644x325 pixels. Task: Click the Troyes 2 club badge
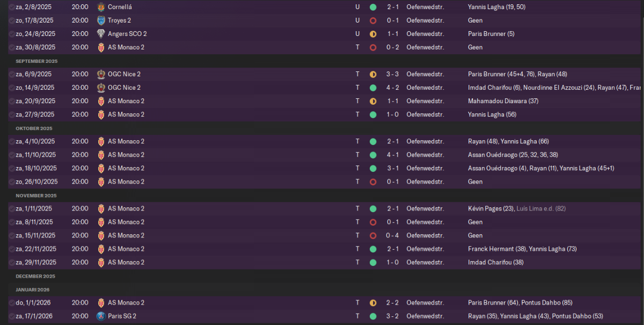tap(101, 20)
